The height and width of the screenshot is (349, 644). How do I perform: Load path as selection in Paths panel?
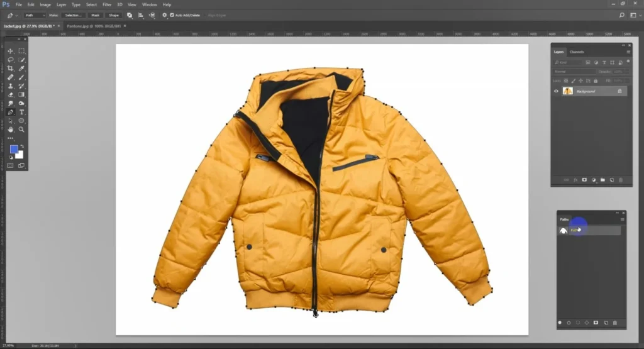[x=578, y=323]
